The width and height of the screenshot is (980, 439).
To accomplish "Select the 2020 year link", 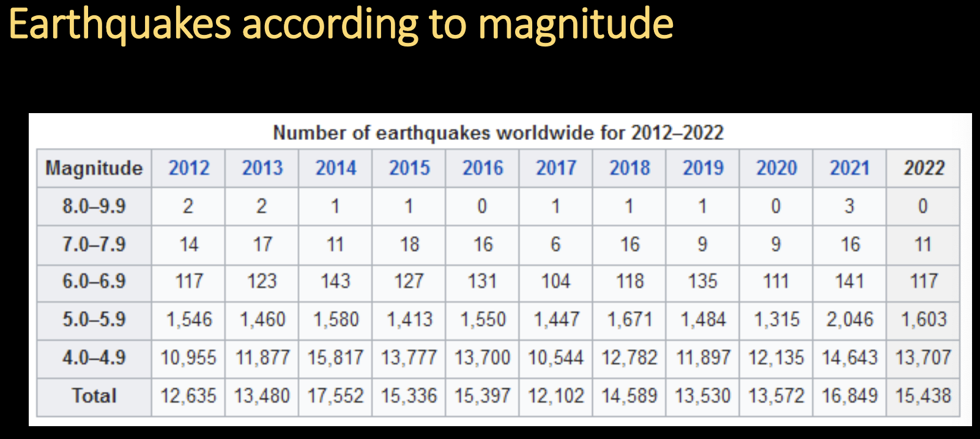I will (x=776, y=168).
